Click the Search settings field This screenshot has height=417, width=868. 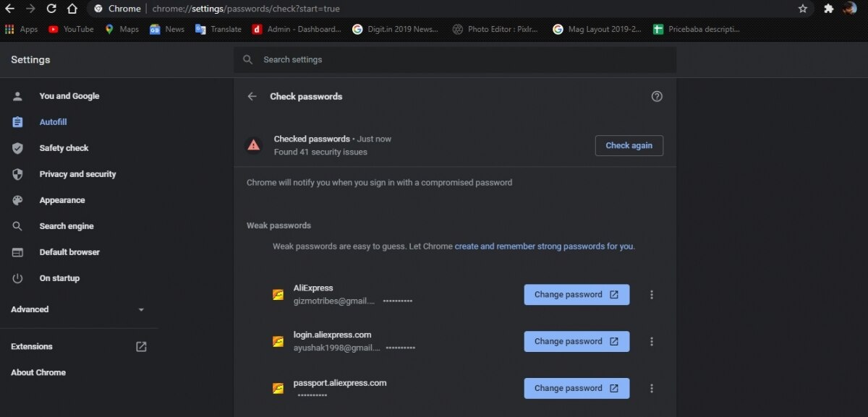click(x=454, y=60)
